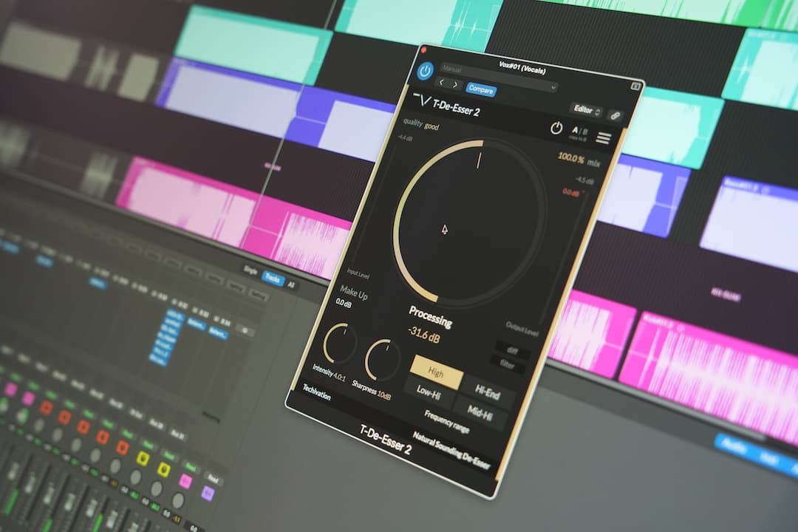
Task: Click the next preset arrow
Action: pyautogui.click(x=456, y=83)
